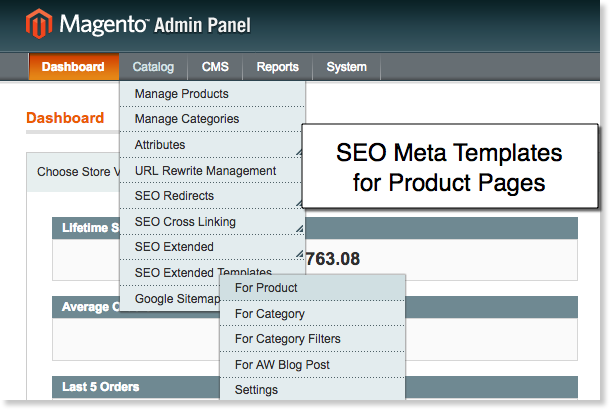Select the SEO Extended item
Screen dimensions: 610x410
click(212, 247)
